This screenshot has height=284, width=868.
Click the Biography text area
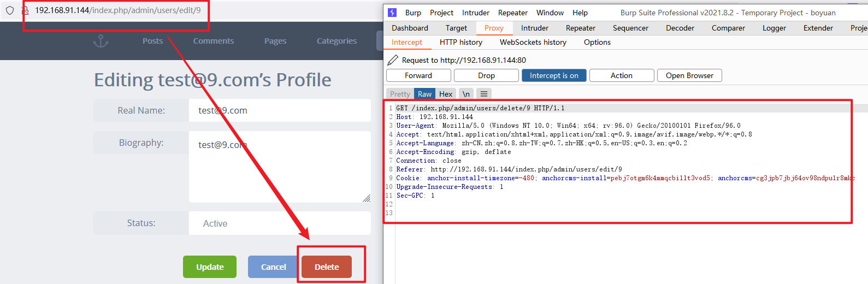280,167
